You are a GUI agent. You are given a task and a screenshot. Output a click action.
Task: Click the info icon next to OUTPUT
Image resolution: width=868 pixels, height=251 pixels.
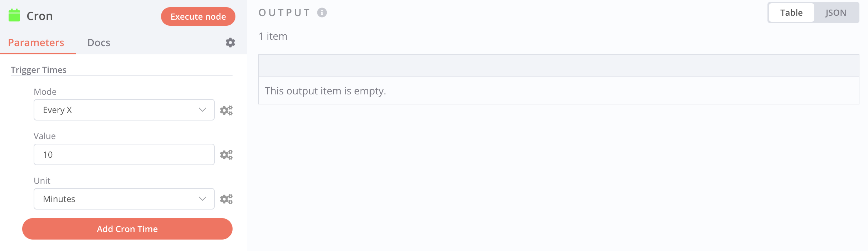pyautogui.click(x=322, y=13)
